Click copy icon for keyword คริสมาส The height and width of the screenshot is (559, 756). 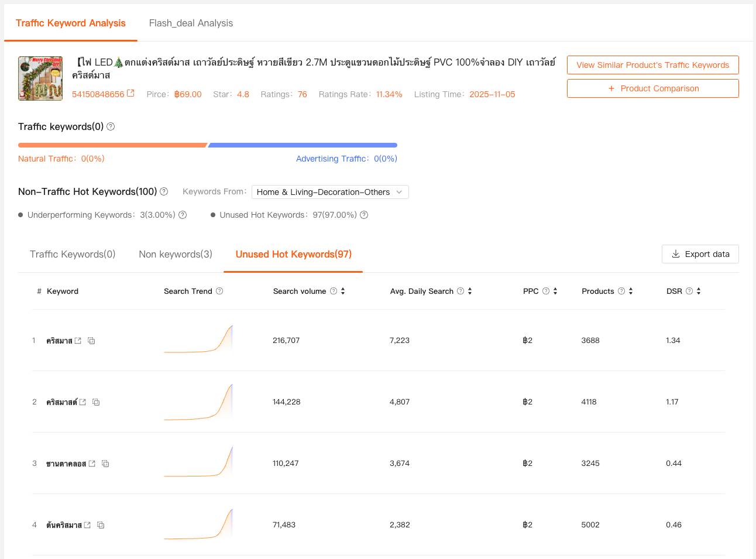91,341
